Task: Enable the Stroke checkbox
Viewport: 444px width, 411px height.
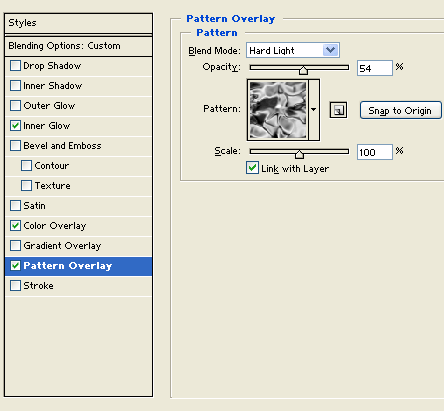Action: [15, 286]
